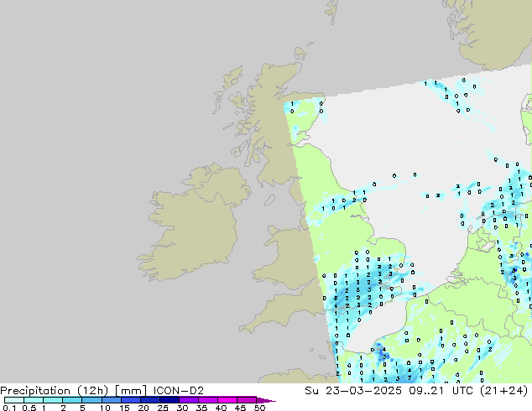
Task: Click the 0.5–1 mm legend color swatch
Action: [x=34, y=400]
